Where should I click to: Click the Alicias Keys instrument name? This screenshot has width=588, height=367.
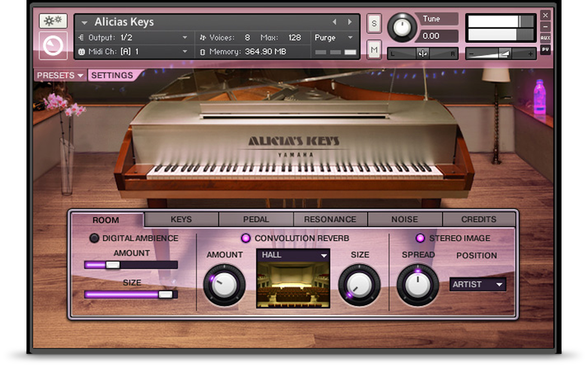point(124,22)
